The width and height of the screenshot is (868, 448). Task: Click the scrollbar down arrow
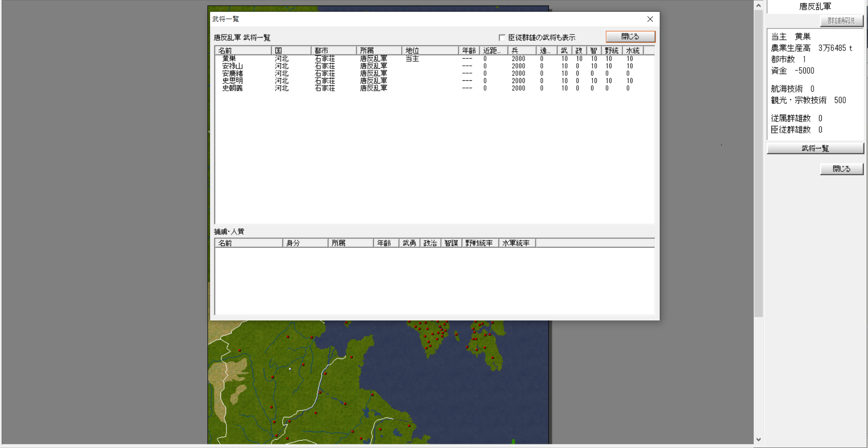[758, 439]
